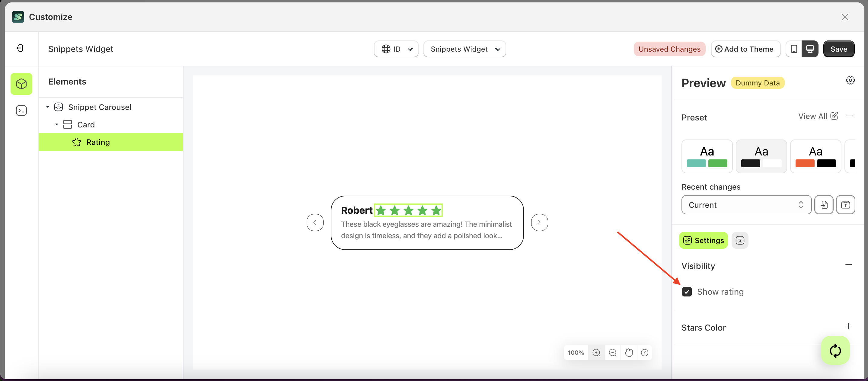Open the ID language dropdown
This screenshot has width=868, height=381.
(x=396, y=49)
